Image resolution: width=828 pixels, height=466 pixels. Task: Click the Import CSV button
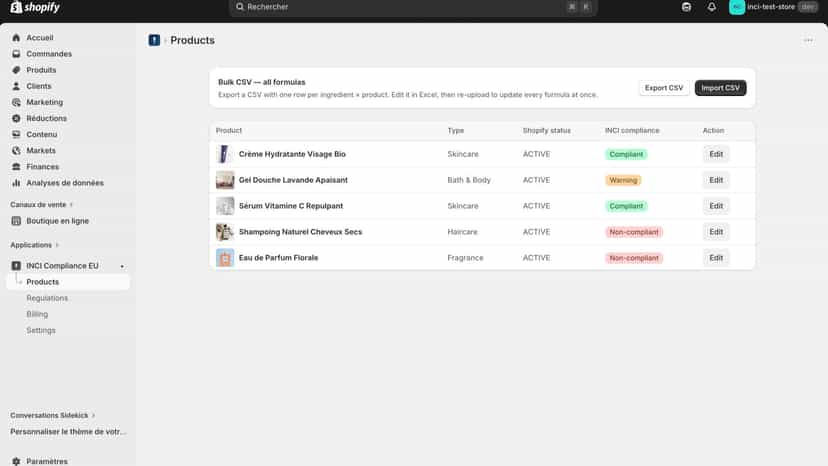click(720, 88)
